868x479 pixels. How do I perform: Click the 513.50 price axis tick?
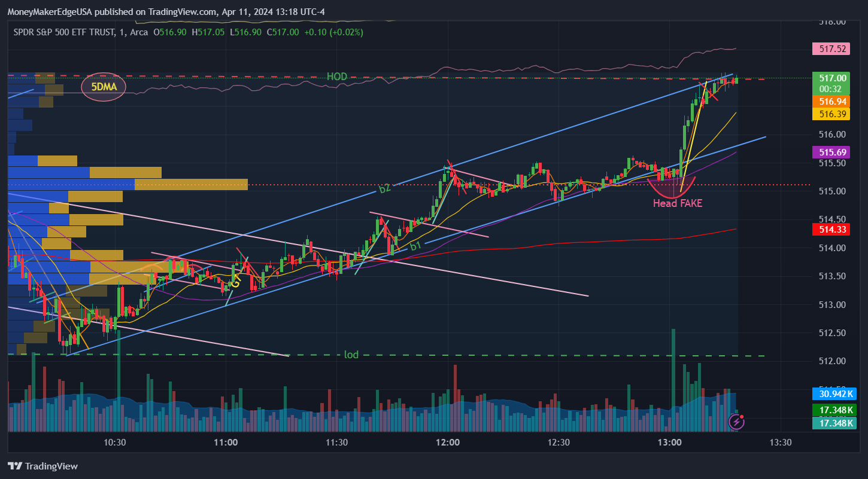pos(831,276)
